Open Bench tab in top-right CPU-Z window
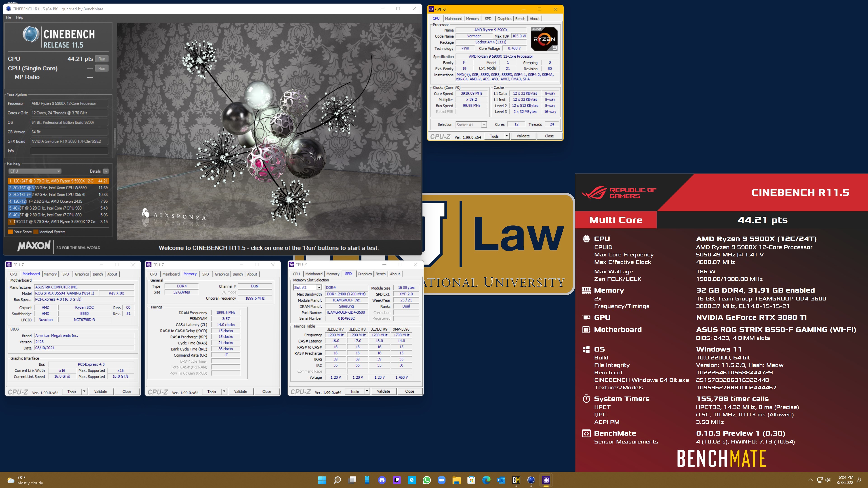 [x=520, y=19]
